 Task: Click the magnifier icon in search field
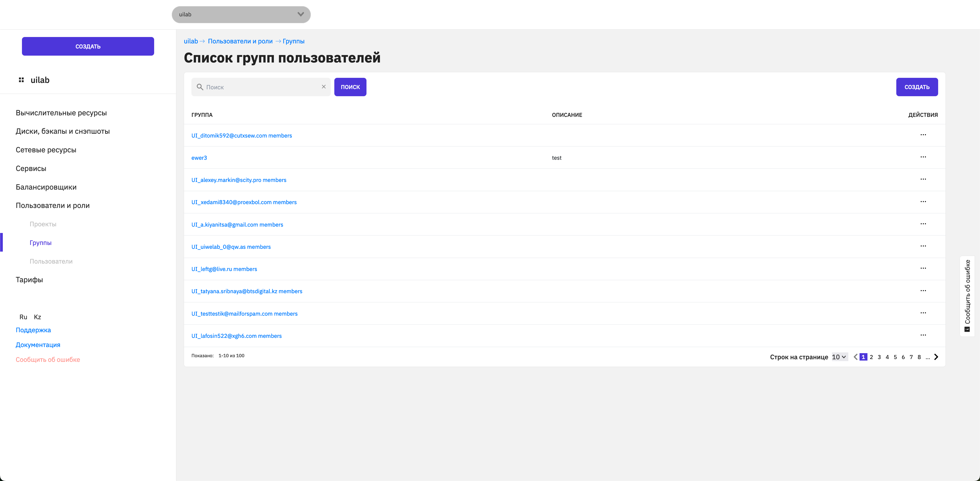point(200,87)
